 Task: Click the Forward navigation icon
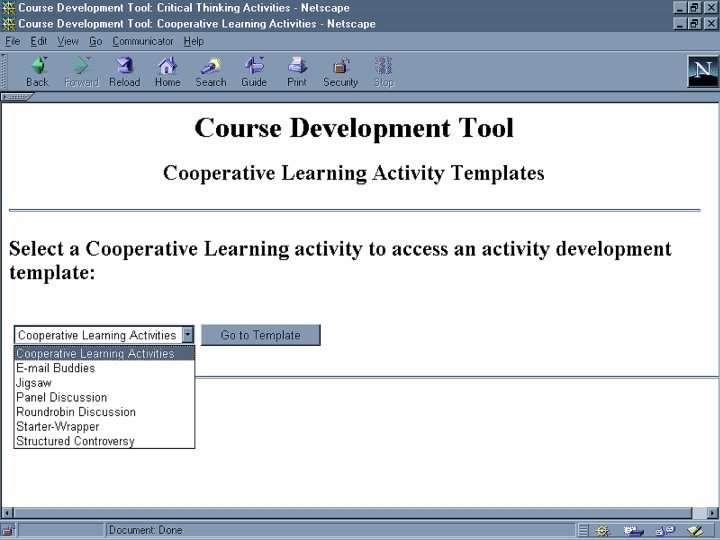coord(81,72)
